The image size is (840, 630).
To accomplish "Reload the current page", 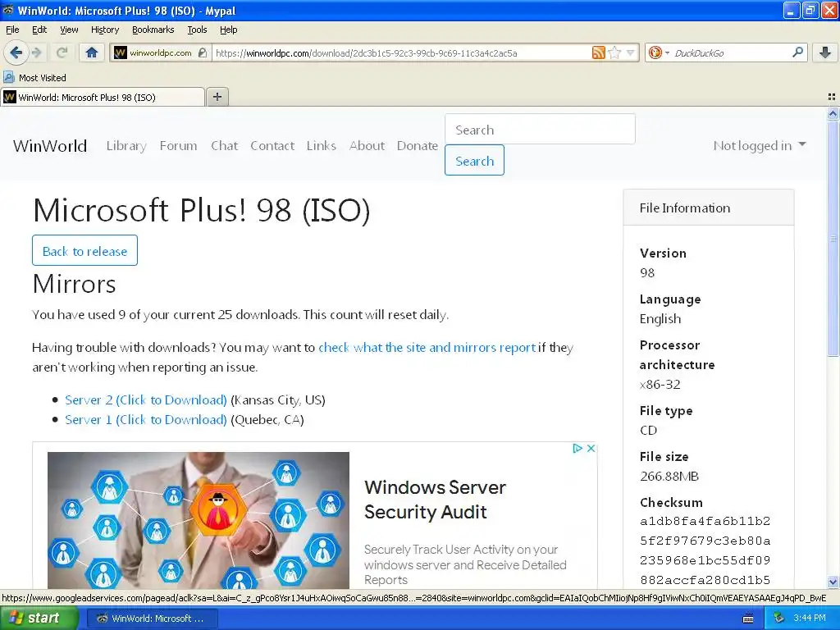I will coord(62,52).
